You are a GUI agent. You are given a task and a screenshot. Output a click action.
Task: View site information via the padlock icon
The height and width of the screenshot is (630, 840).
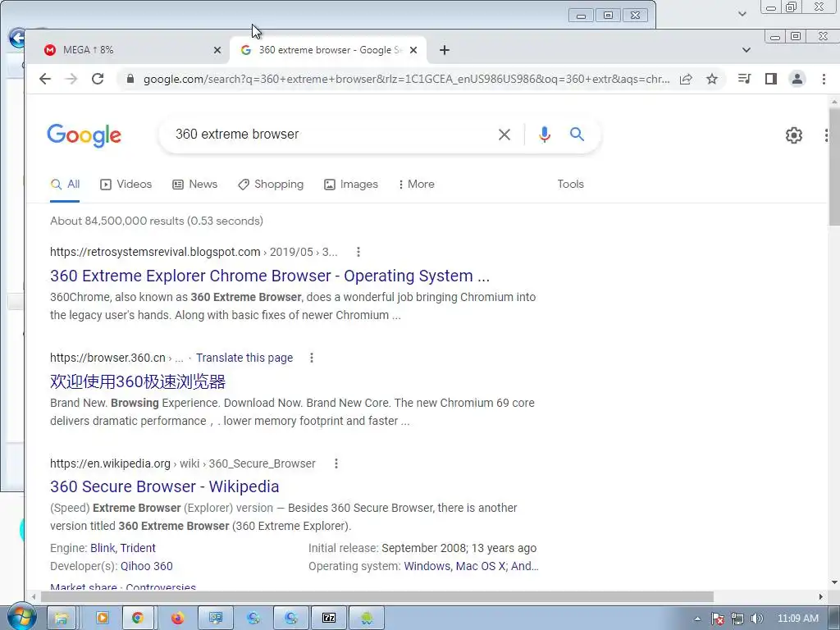(x=130, y=80)
